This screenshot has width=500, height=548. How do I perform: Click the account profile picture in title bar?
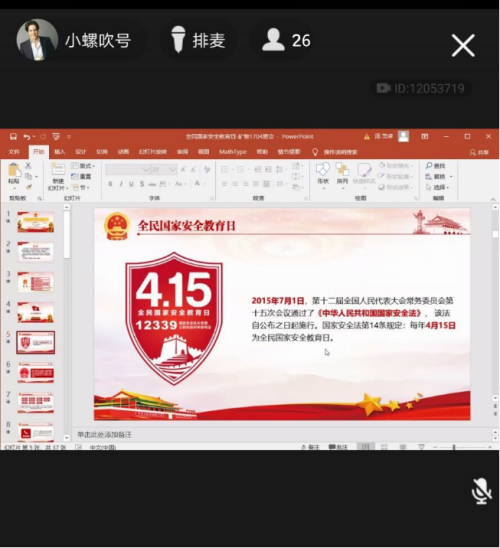coord(404,136)
